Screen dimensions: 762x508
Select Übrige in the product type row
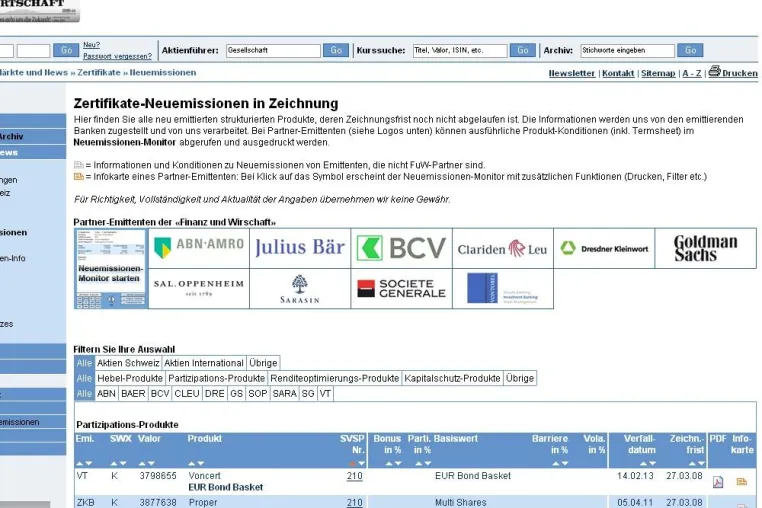tap(520, 378)
